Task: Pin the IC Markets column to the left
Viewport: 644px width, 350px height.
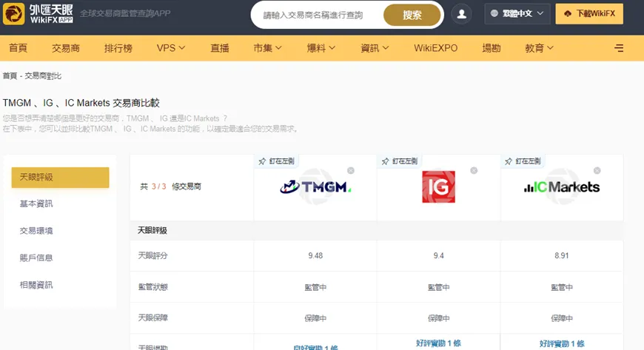Action: (x=523, y=161)
